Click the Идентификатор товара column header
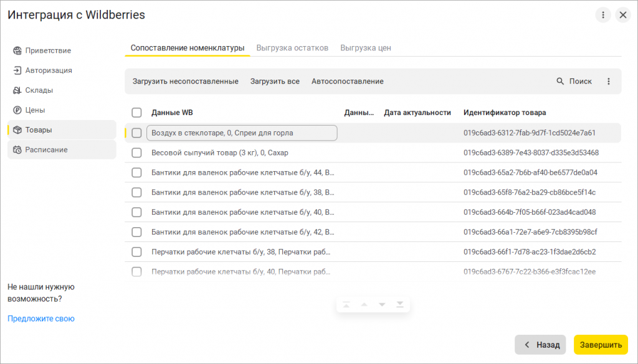 coord(505,113)
